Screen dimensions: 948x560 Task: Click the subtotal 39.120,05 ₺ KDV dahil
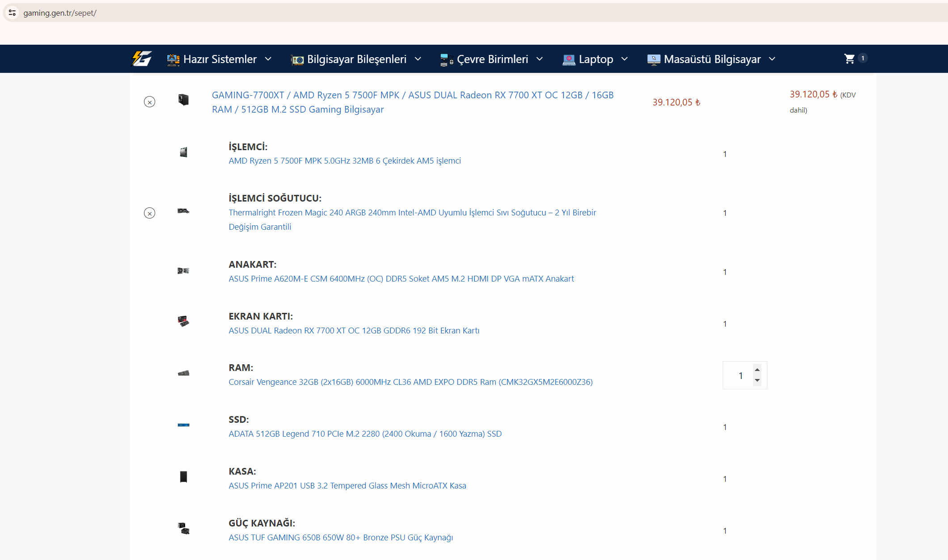point(823,101)
